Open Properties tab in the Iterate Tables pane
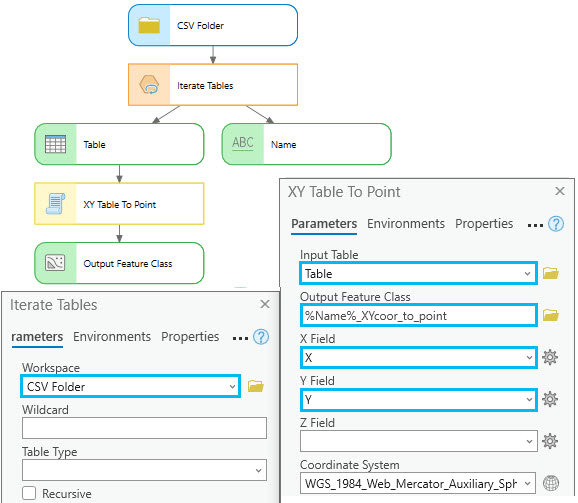This screenshot has height=503, width=578. (190, 336)
